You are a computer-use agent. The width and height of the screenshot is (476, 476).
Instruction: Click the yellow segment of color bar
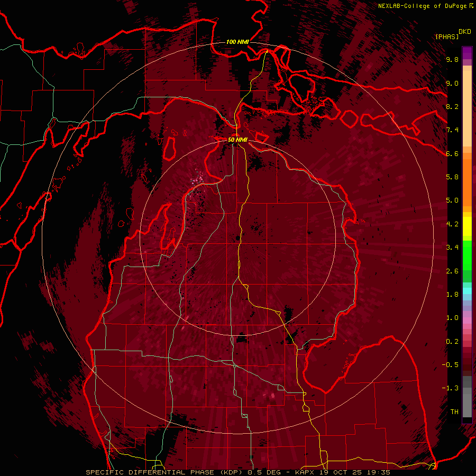(467, 226)
